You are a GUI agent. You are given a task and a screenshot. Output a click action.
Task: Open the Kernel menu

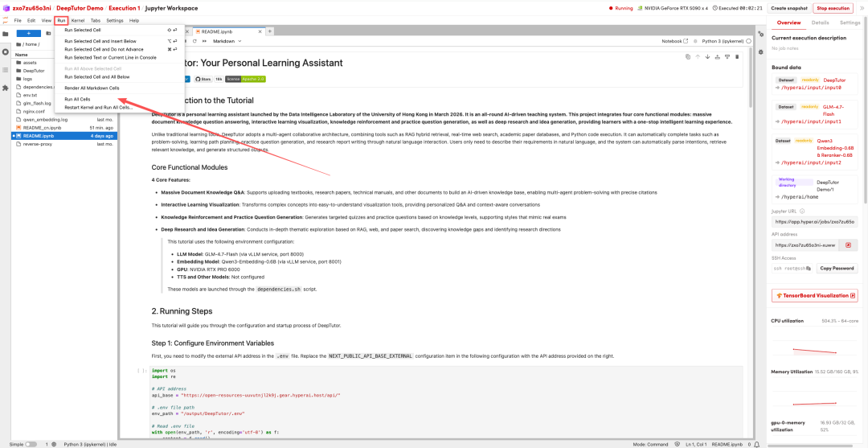(77, 20)
